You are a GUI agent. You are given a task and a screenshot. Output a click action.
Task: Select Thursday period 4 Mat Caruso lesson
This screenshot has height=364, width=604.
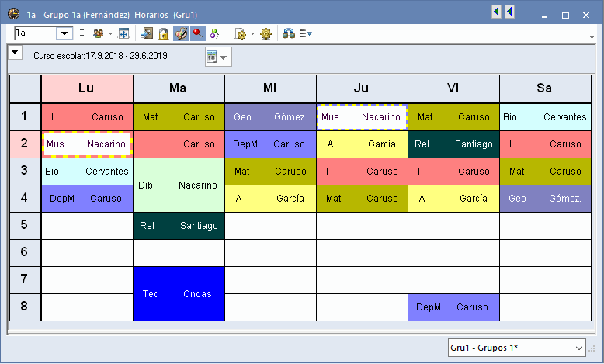coord(362,199)
